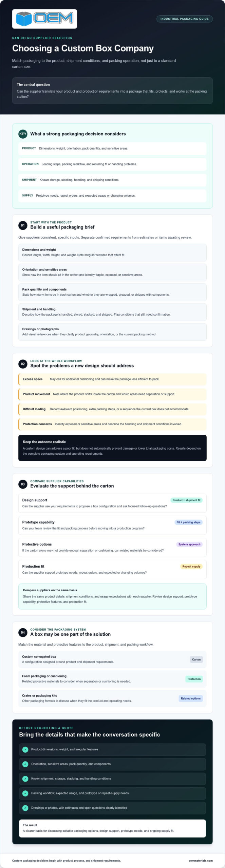Click the 03 step number badge
The image size is (225, 868).
click(x=23, y=484)
